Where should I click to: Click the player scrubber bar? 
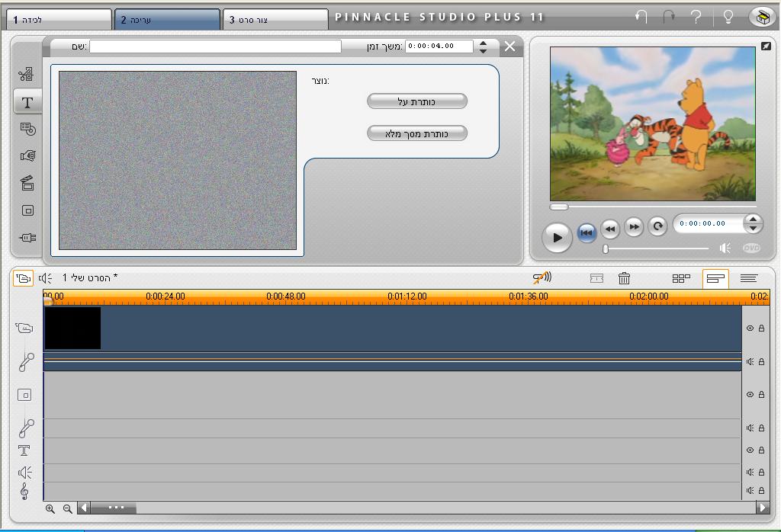[653, 207]
